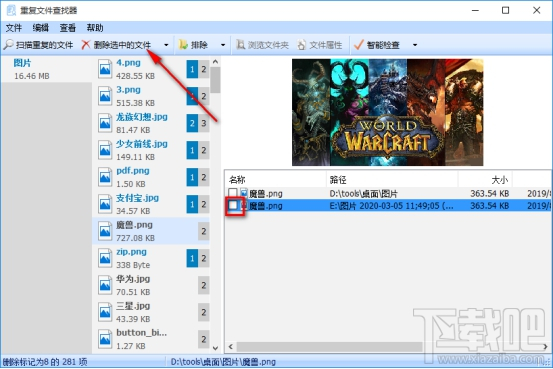Click gray badge 2 for 华为.jpg
553x369 pixels.
(204, 285)
